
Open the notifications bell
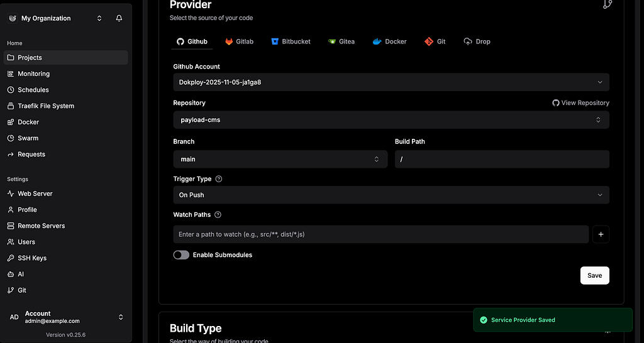click(119, 18)
